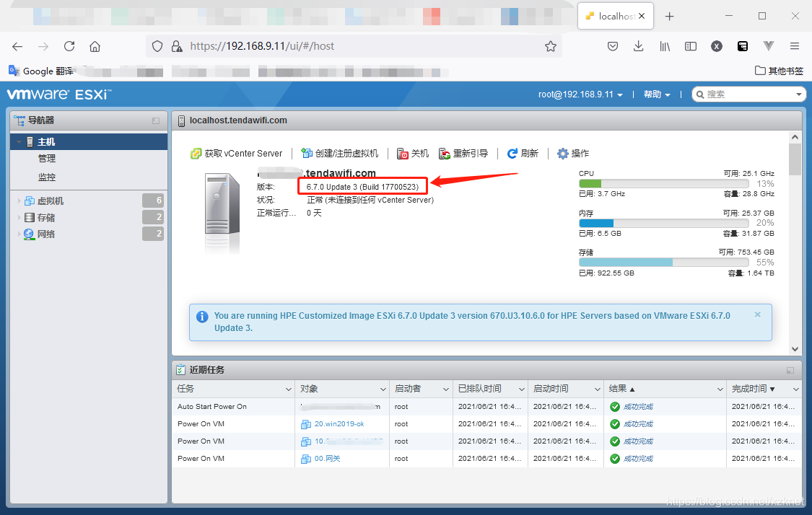Open the Actions (操作) gear menu
Viewport: 812px width, 515px height.
[x=573, y=153]
